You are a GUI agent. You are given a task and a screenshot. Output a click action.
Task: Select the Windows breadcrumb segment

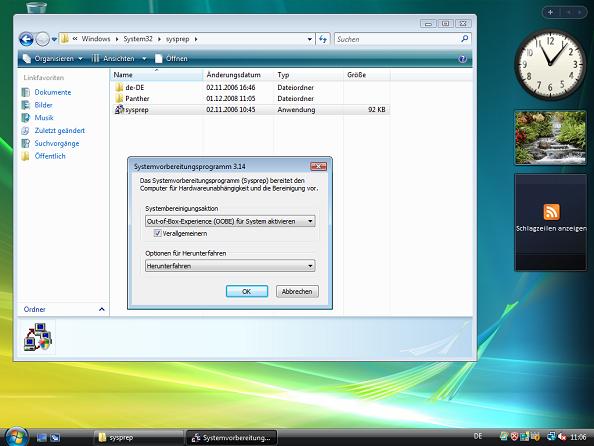click(x=96, y=39)
